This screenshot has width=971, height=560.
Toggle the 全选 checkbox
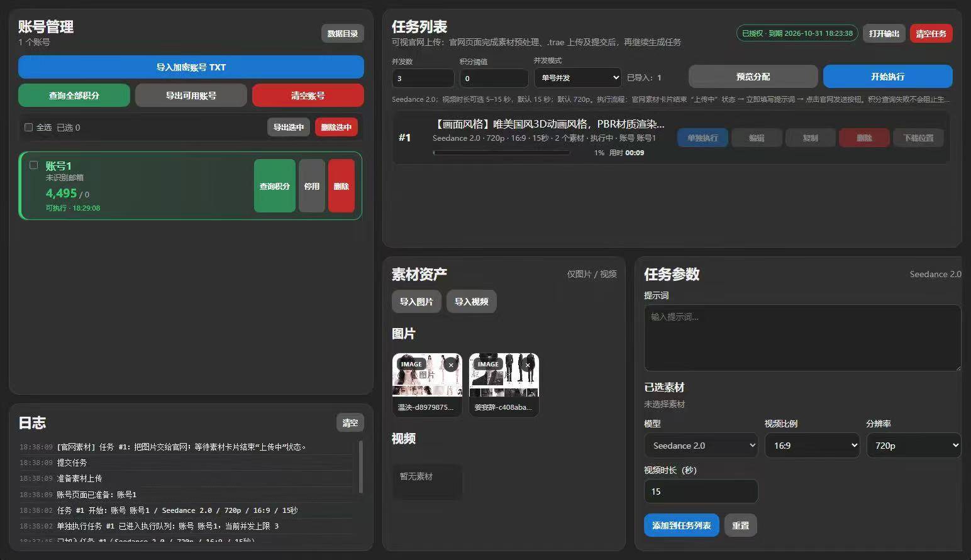pyautogui.click(x=28, y=127)
